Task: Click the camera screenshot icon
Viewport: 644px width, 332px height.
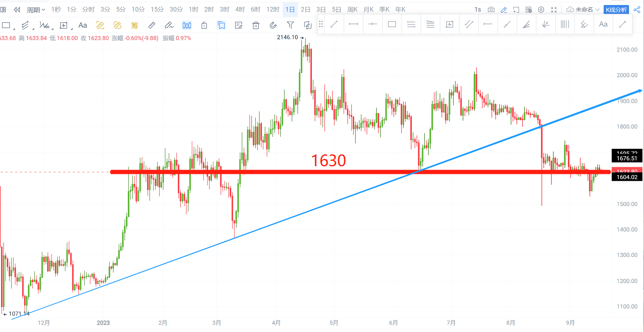Action: pos(491,10)
